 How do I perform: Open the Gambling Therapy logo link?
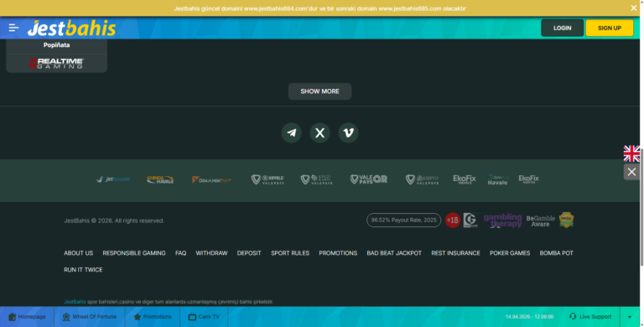503,221
